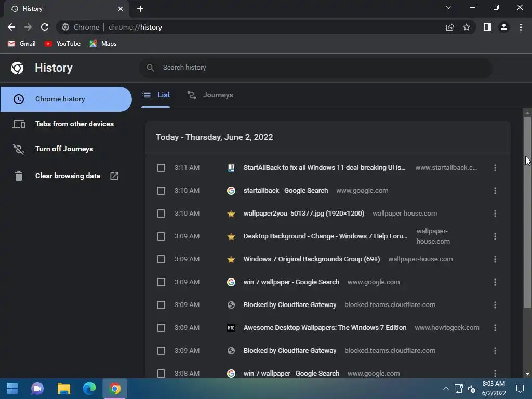Open actions menu for startallback Google Search

point(495,191)
